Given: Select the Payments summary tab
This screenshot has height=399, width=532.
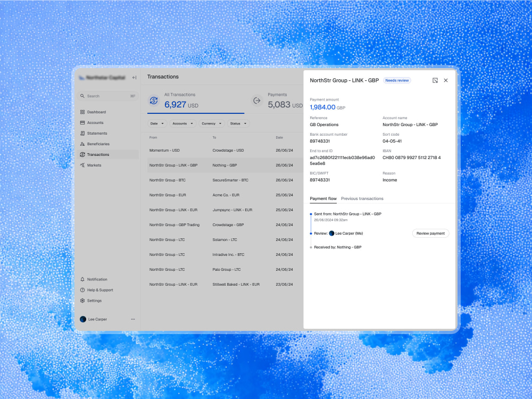Looking at the screenshot, I should pos(277,101).
